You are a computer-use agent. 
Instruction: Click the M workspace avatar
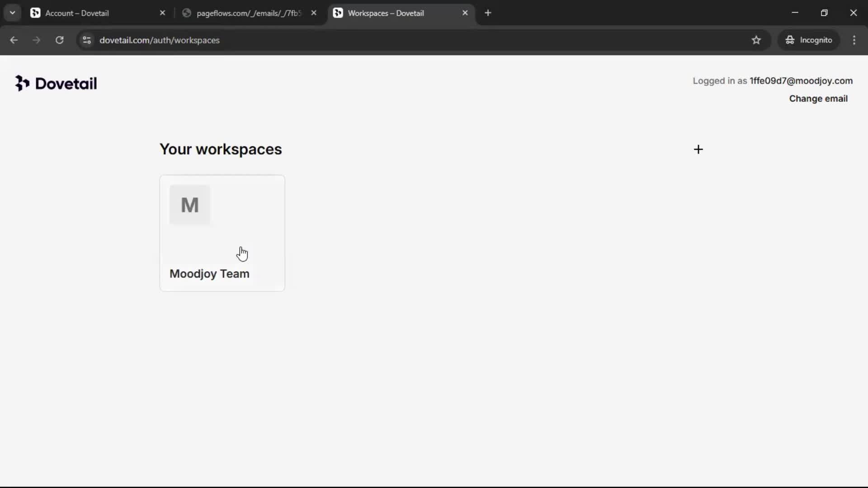tap(190, 205)
